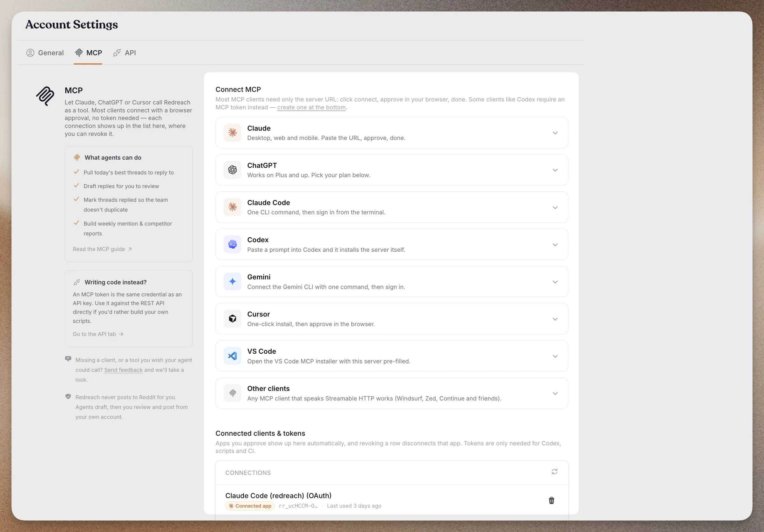Click the Desktop, web and mobile description

click(326, 138)
